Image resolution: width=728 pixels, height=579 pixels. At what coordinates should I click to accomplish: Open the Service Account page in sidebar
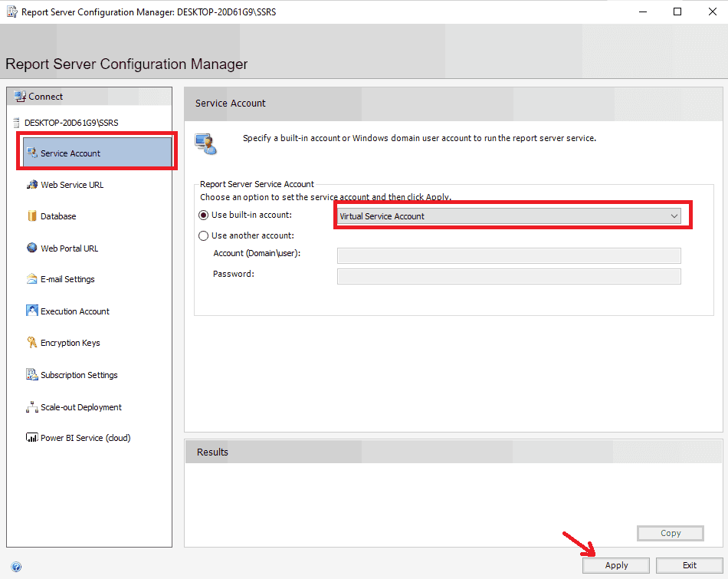[x=71, y=153]
